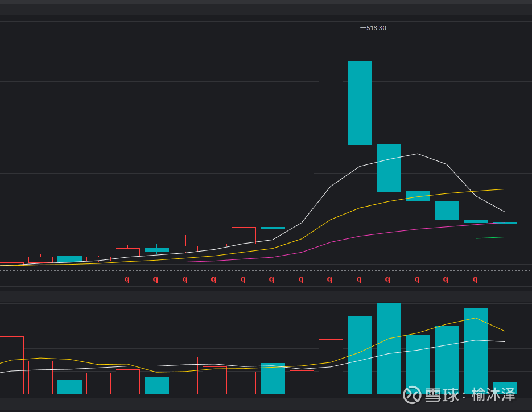Click the q marker under the tallest red candle
Image resolution: width=532 pixels, height=412 pixels.
(x=330, y=279)
